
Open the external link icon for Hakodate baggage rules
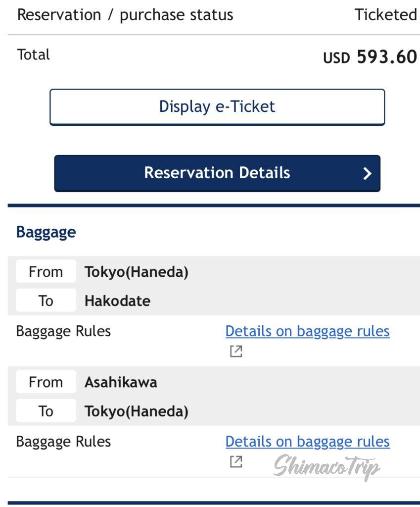point(236,352)
